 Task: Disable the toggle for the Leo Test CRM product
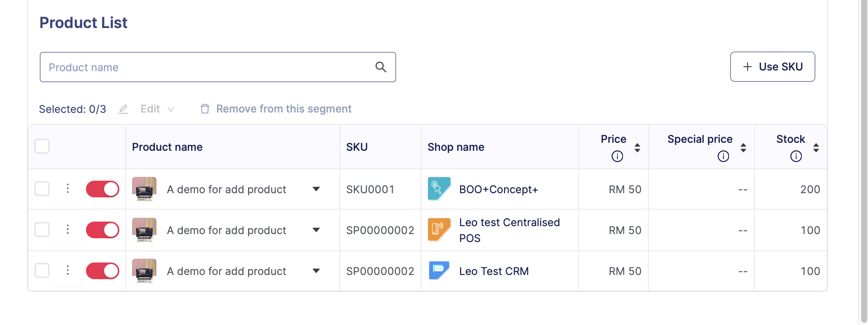tap(103, 271)
